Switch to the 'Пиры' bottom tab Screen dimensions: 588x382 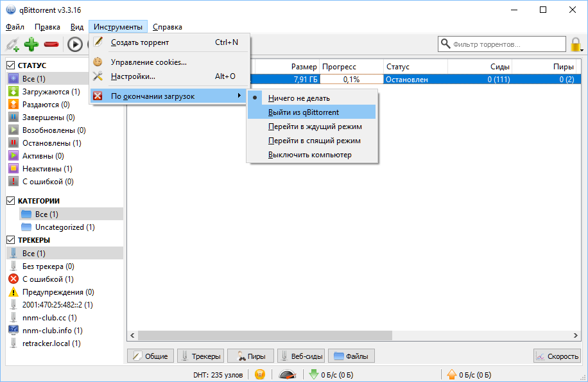pyautogui.click(x=251, y=356)
